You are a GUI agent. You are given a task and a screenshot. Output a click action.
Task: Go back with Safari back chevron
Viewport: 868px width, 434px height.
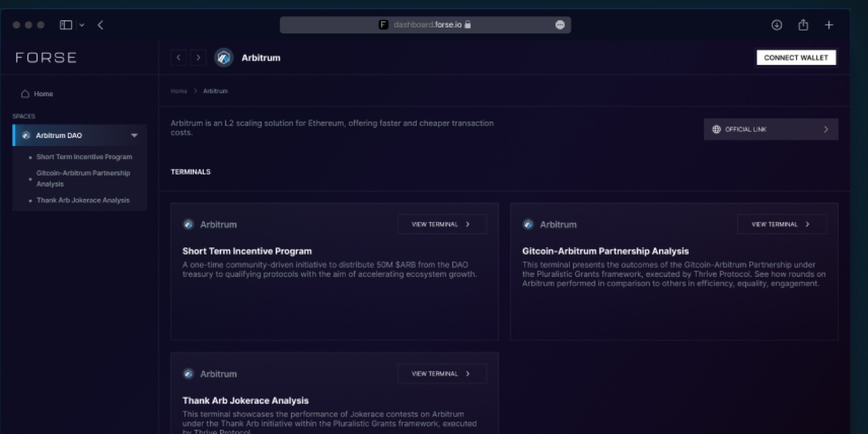pyautogui.click(x=101, y=25)
